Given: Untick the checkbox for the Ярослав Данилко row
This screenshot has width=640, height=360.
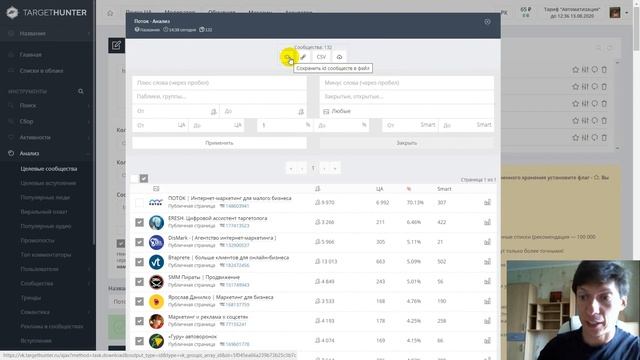Looking at the screenshot, I should (140, 301).
